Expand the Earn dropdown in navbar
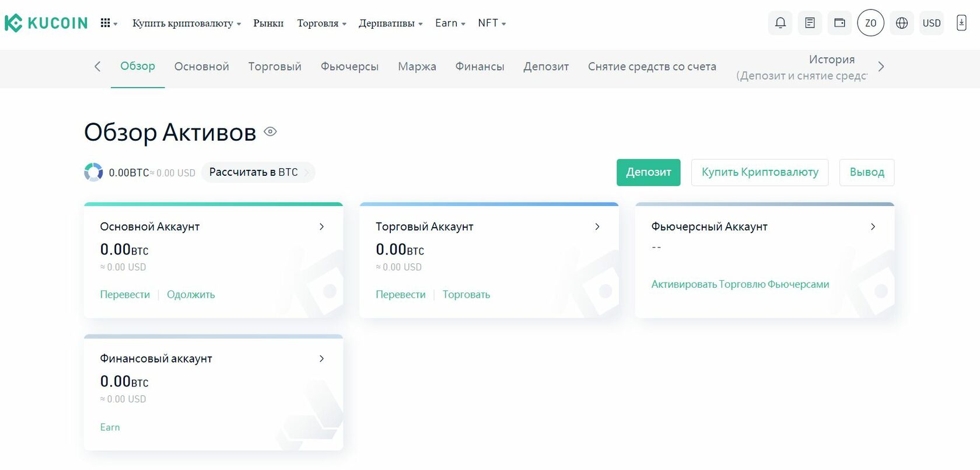The width and height of the screenshot is (980, 470). click(x=450, y=23)
